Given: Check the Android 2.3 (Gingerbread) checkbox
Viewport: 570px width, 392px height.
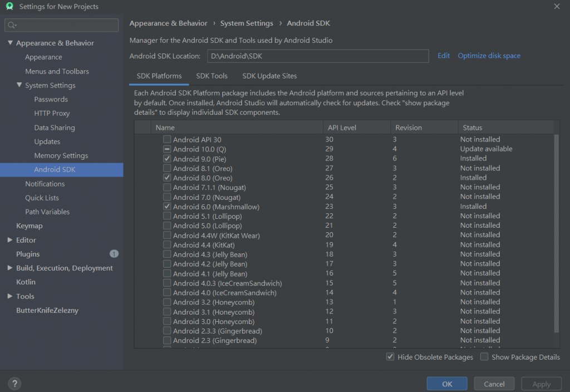Looking at the screenshot, I should coord(167,340).
